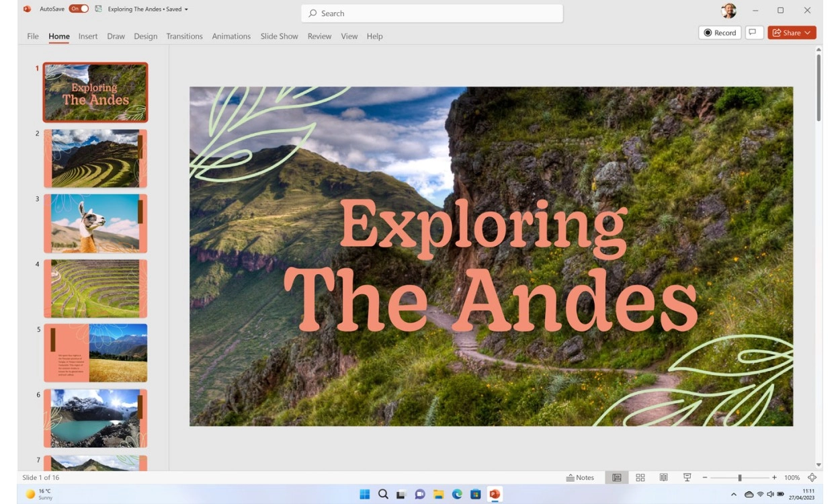Viewport: 840px width, 504px height.
Task: Click the 100% zoom level text
Action: tap(792, 477)
